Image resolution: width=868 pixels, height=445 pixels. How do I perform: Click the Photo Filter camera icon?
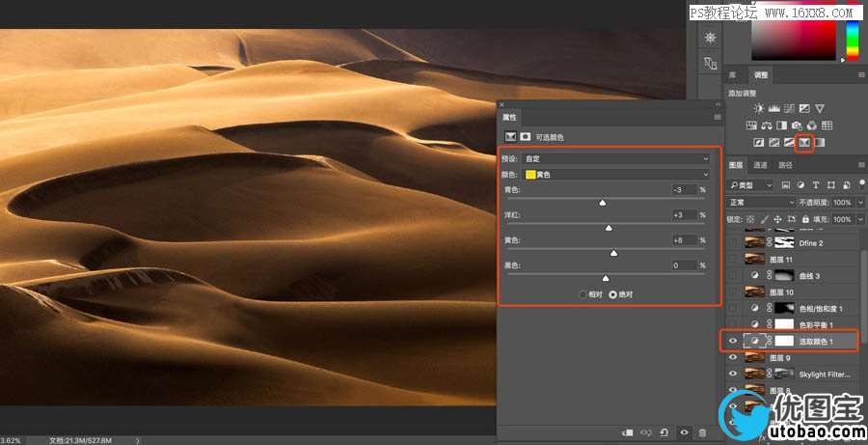tap(797, 125)
